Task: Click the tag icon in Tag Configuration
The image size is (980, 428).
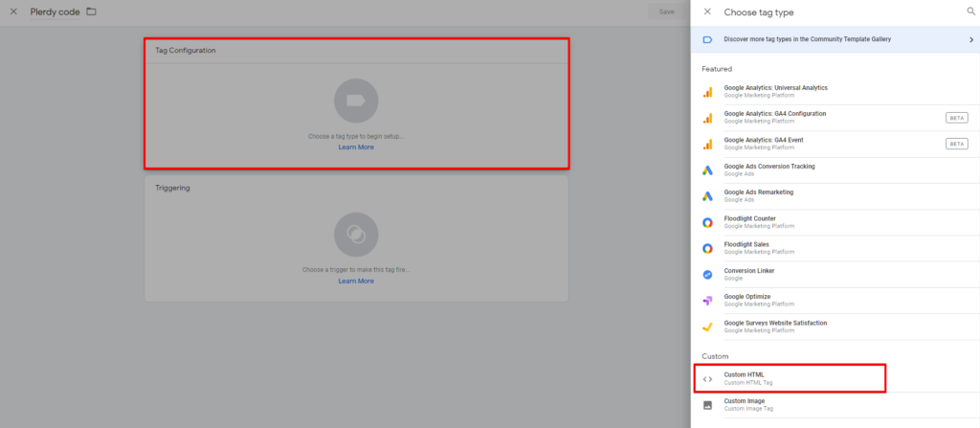Action: click(356, 101)
